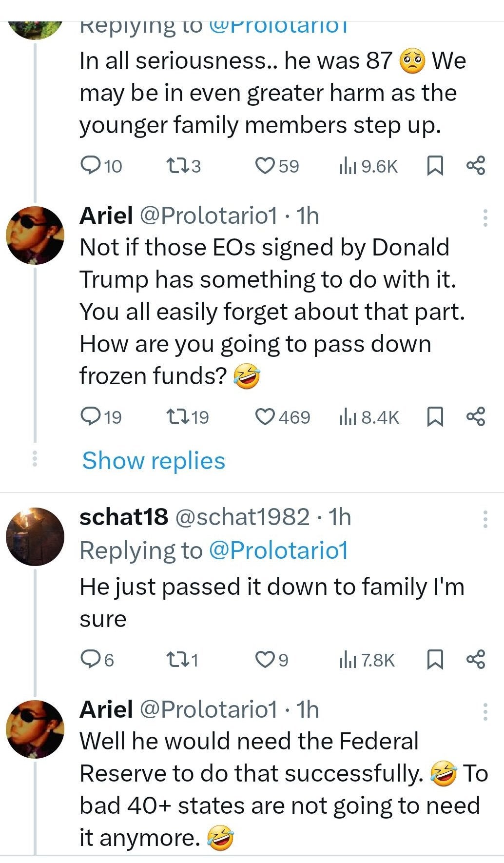Viewport: 504px width, 863px height.
Task: Open Ariel's display name on frozen funds tweet
Action: click(x=106, y=216)
